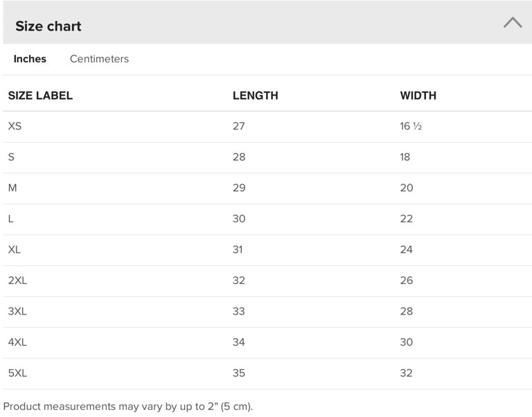Viewport: 532px width, 417px height.
Task: Select the S size row label
Action: [x=11, y=157]
